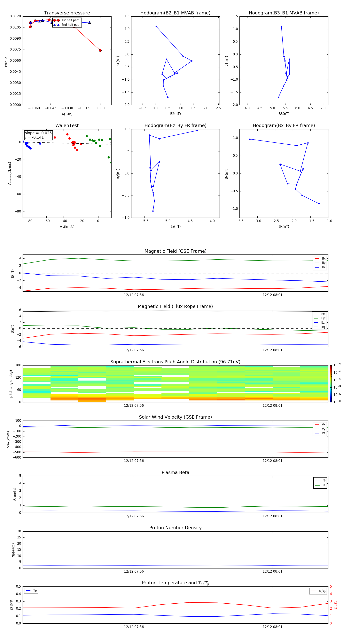Click the Bx entry in GSE field legend
This screenshot has height=644, width=351.
click(320, 259)
